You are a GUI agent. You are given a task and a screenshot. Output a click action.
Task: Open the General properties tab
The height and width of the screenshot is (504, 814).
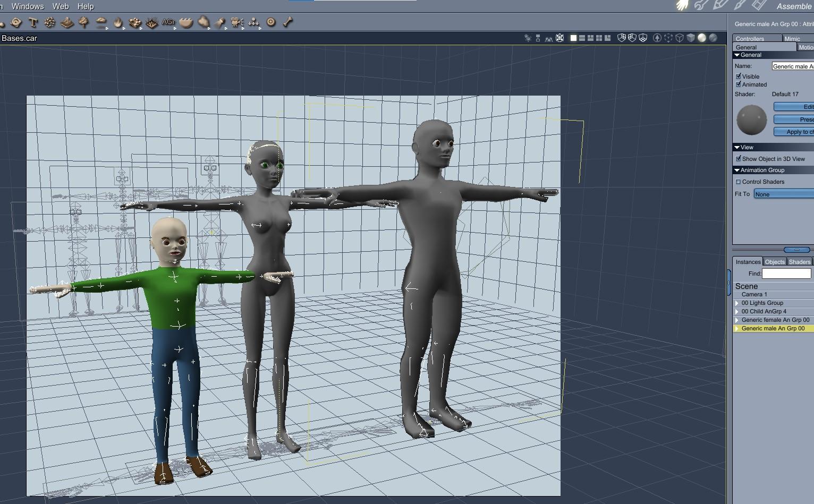click(765, 47)
